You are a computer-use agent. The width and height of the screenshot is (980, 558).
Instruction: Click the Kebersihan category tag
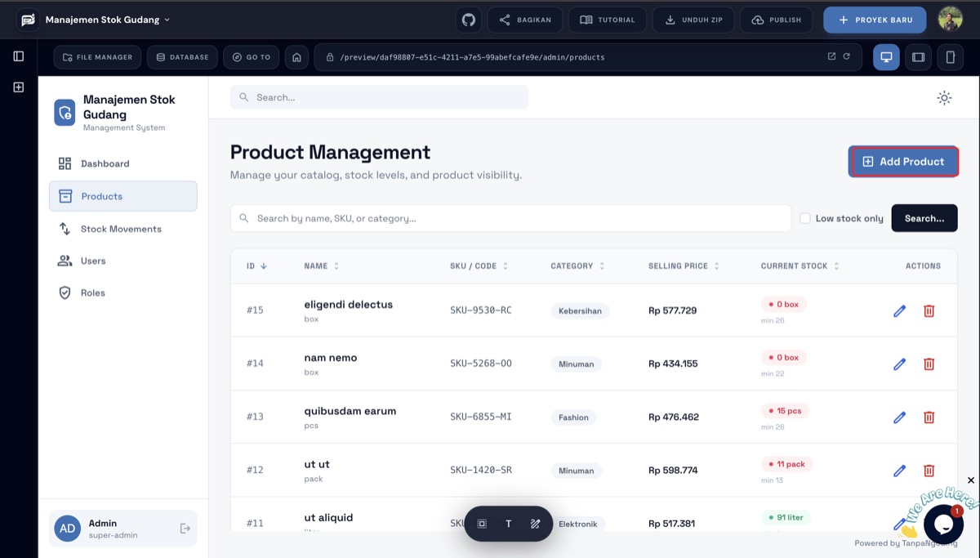580,310
